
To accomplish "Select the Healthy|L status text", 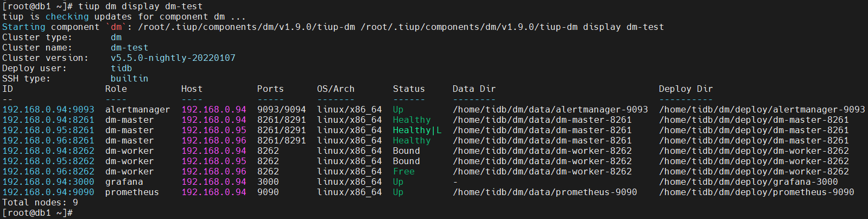I will coord(417,130).
